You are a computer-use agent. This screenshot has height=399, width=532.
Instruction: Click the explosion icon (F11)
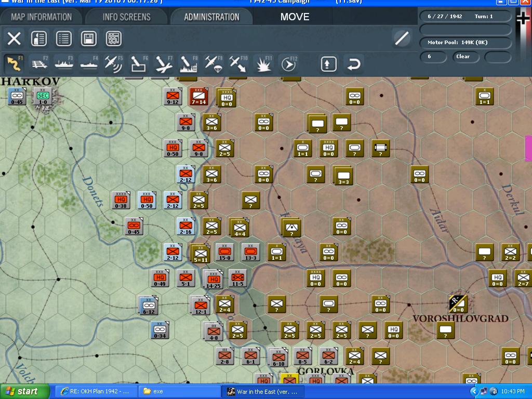pyautogui.click(x=263, y=64)
